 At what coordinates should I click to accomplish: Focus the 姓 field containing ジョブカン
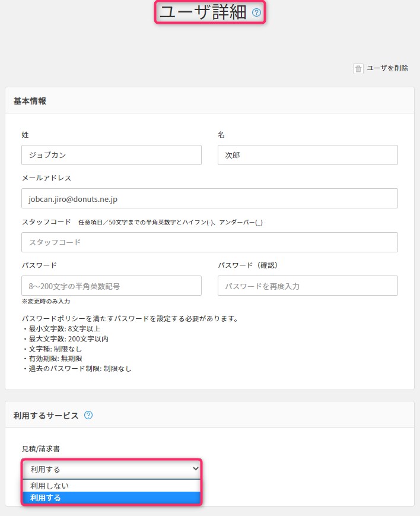point(112,155)
